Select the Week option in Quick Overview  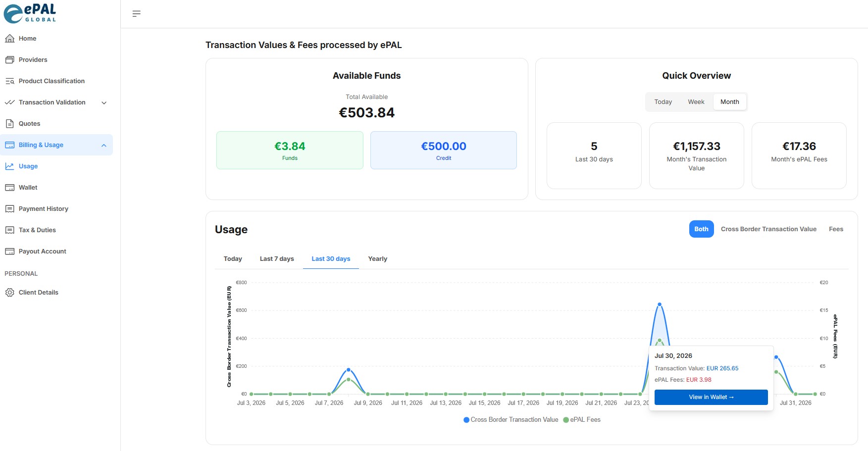pos(696,102)
